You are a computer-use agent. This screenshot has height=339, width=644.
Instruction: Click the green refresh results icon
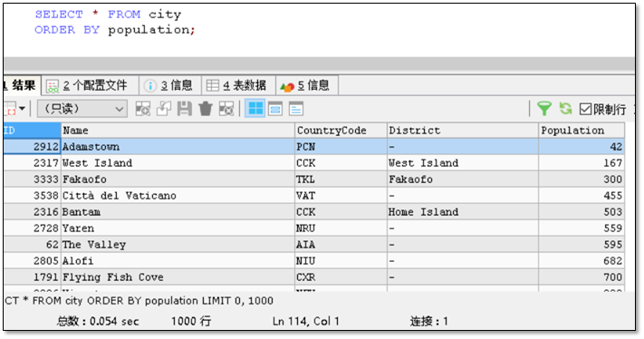click(565, 109)
